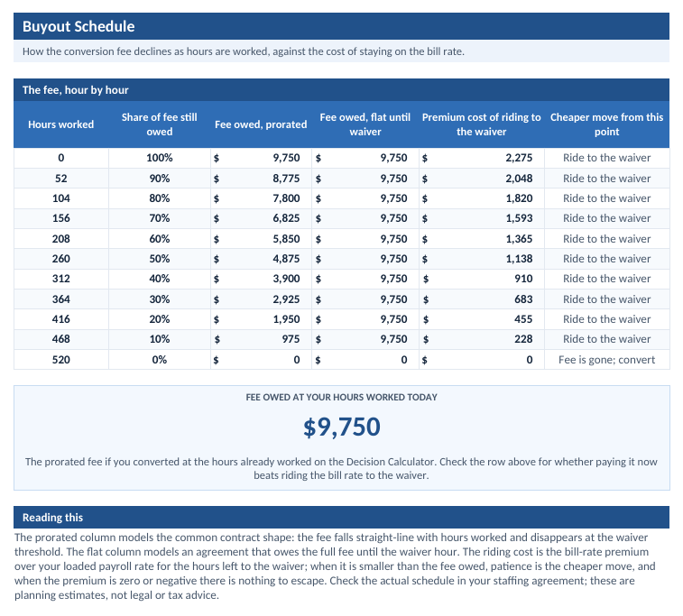Select the hours worked cell '208'
Screen dimensions: 683x616
(61, 239)
